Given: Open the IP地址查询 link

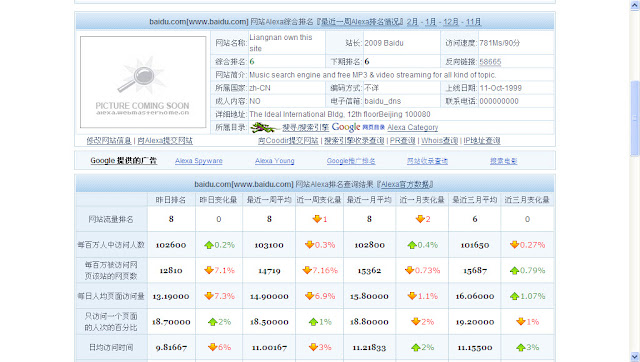Looking at the screenshot, I should (x=482, y=141).
